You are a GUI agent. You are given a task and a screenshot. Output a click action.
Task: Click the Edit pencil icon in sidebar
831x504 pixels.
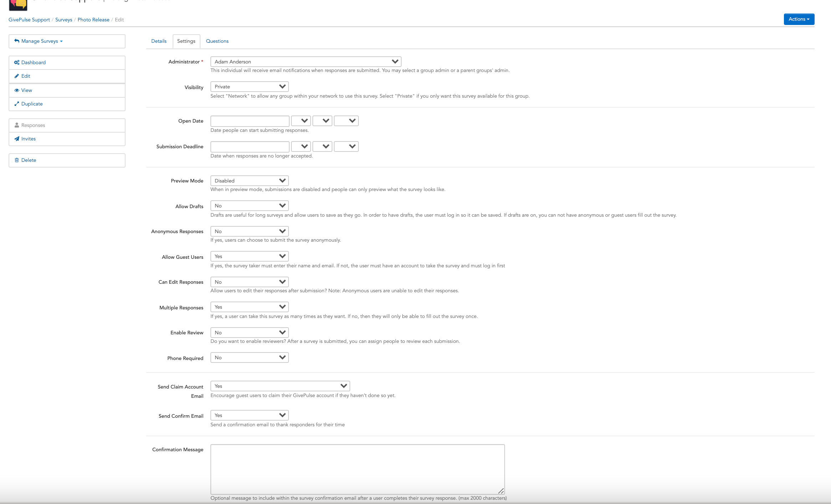coord(17,76)
